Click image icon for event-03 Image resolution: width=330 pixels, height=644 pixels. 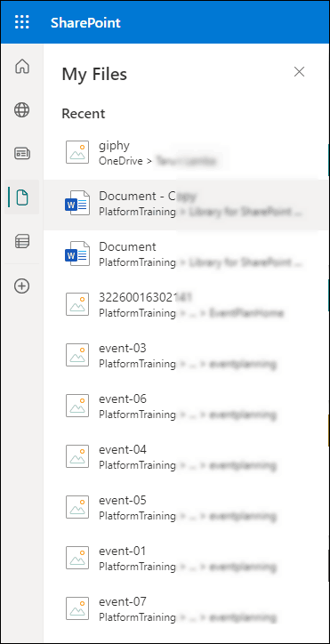click(x=77, y=355)
